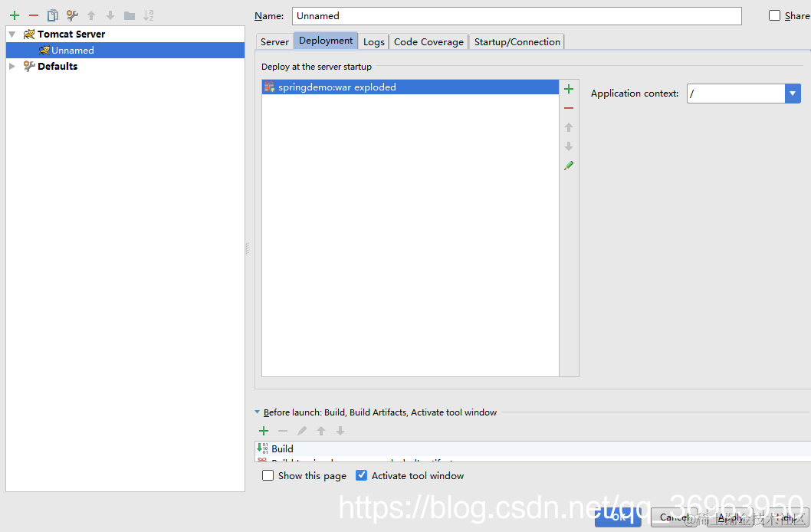Expand the Defaults tree node
This screenshot has width=811, height=532.
[x=12, y=66]
